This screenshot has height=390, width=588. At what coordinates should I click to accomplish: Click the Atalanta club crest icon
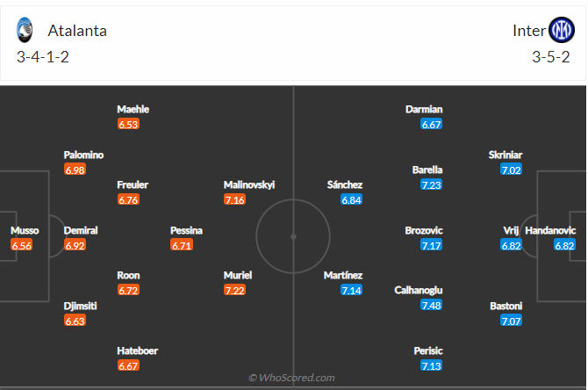(x=24, y=31)
